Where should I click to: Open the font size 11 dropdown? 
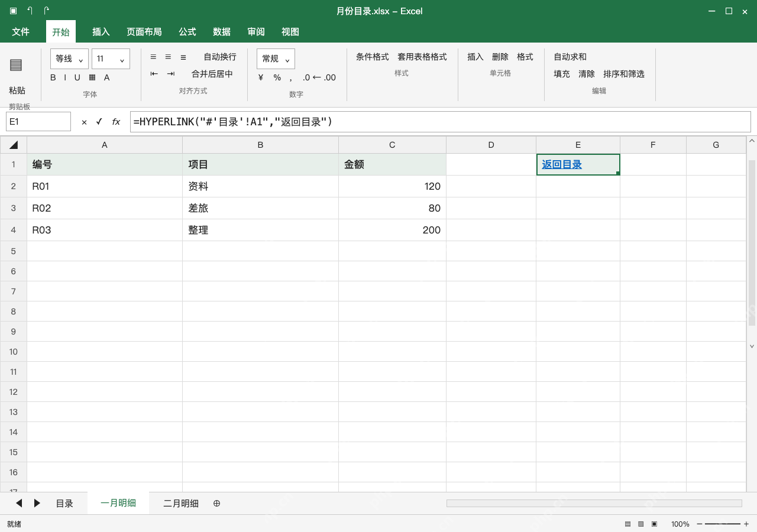(111, 59)
